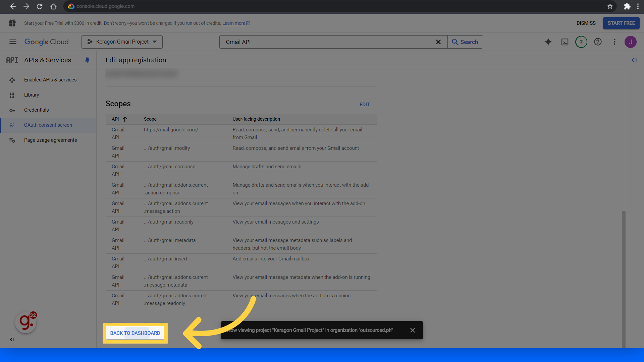Viewport: 644px width, 362px height.
Task: Click the Library grid icon
Action: [12, 95]
